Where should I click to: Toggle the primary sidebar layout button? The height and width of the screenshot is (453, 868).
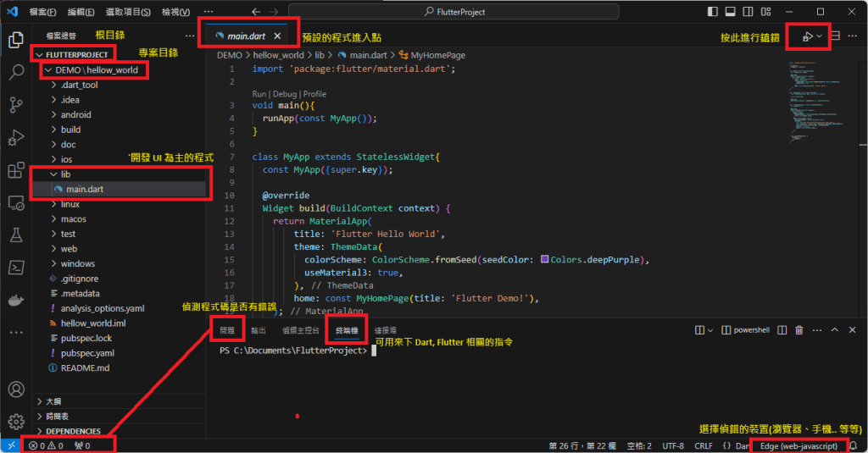(x=711, y=12)
